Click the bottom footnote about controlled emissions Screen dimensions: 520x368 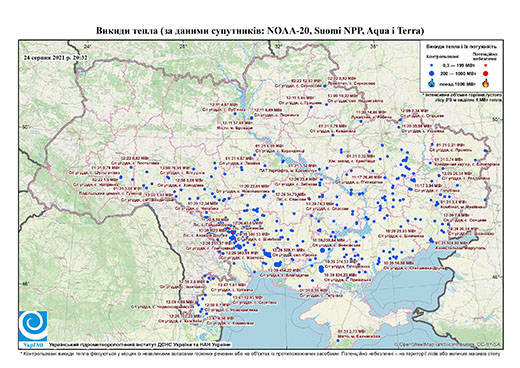point(260,353)
